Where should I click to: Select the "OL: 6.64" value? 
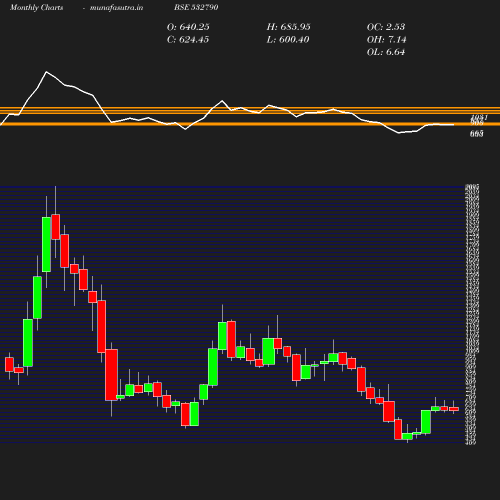[386, 52]
